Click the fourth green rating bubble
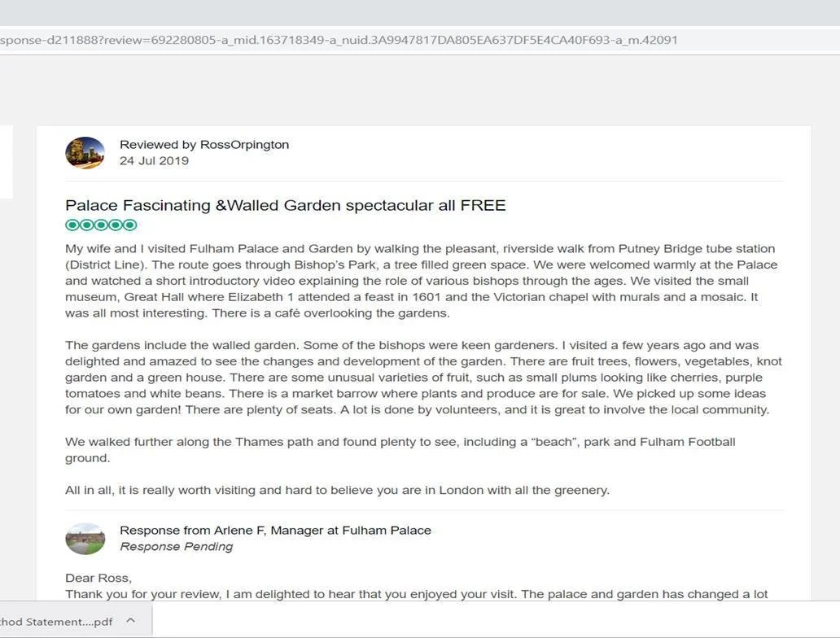 point(116,225)
